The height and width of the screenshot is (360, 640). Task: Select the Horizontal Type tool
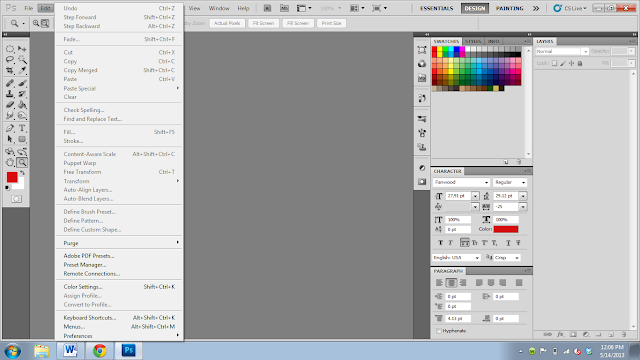(x=22, y=128)
